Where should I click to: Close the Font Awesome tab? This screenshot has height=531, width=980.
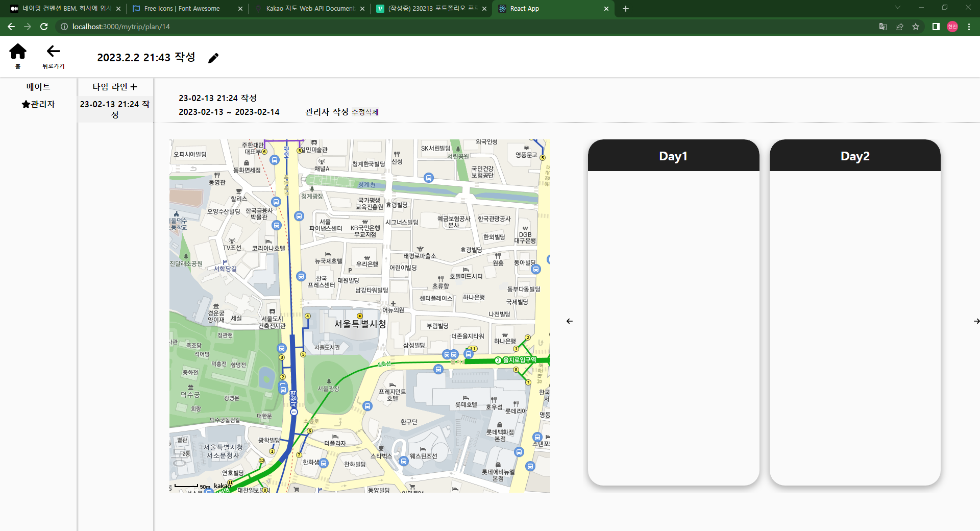(240, 9)
